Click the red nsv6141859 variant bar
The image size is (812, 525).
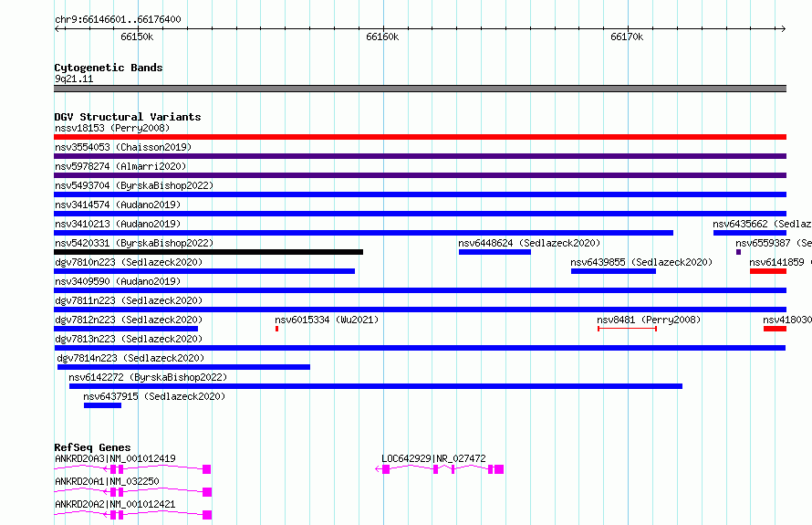[x=768, y=271]
